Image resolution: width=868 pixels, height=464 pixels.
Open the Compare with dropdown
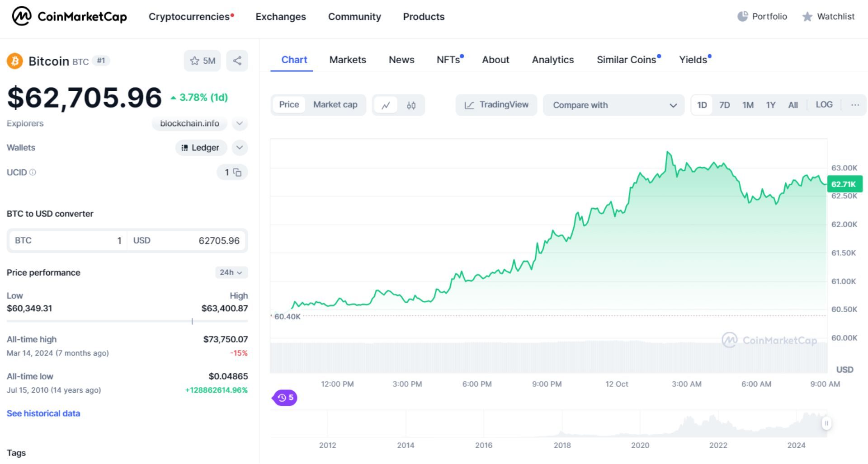613,105
